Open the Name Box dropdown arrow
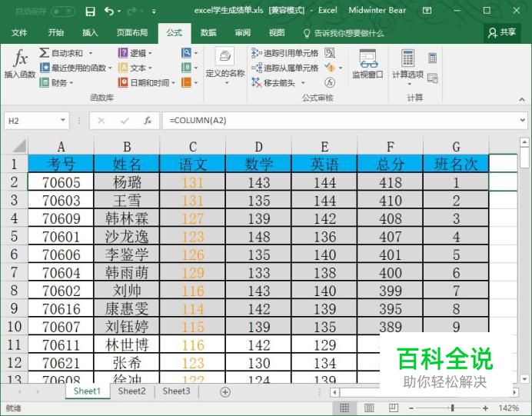The height and width of the screenshot is (416, 532). pyautogui.click(x=63, y=120)
